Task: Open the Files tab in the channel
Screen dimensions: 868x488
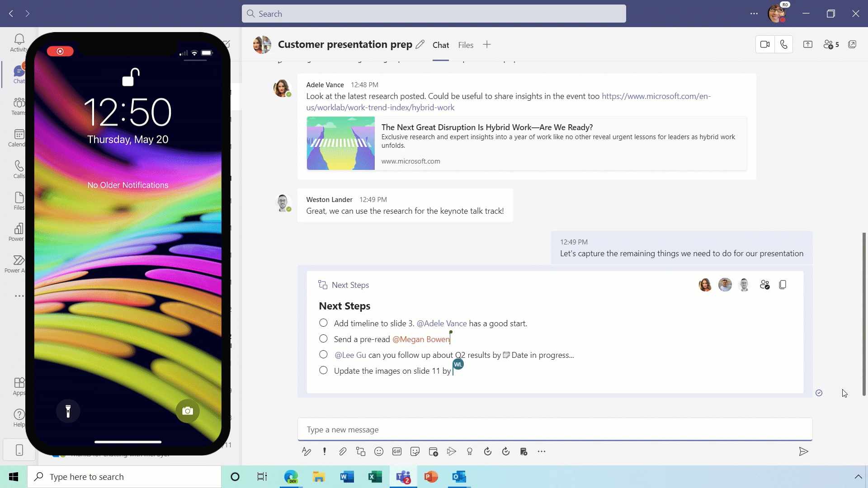Action: (x=466, y=45)
